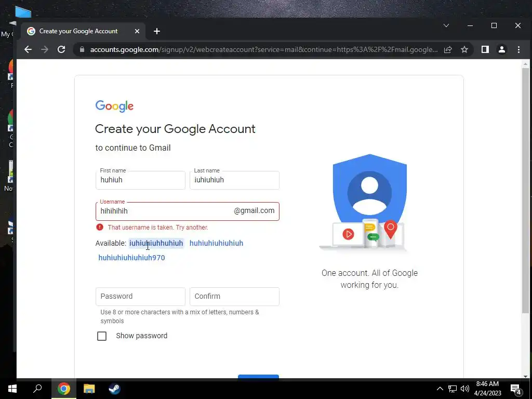Screen dimensions: 532x399
Task: Switch to the Create your Google Account tab
Action: click(x=83, y=31)
